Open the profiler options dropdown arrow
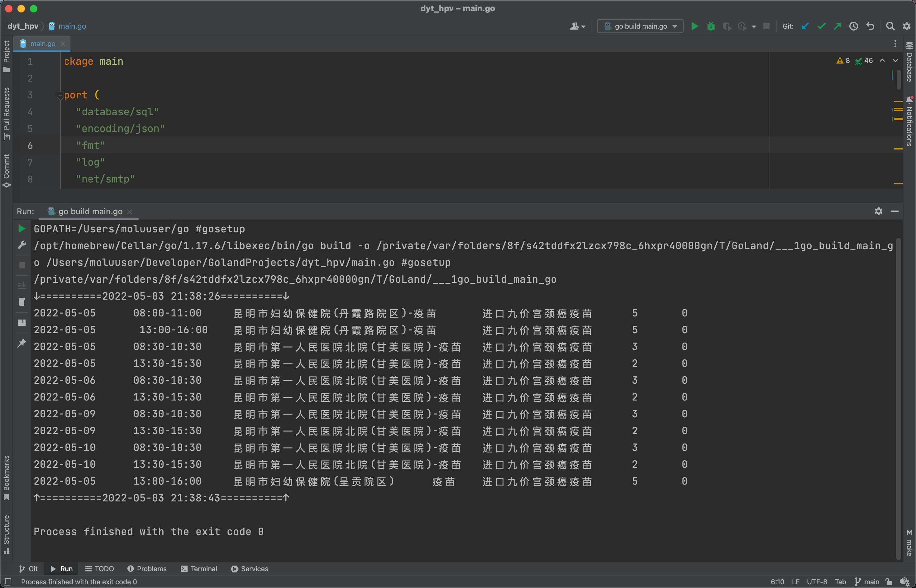Viewport: 916px width, 588px height. (754, 26)
